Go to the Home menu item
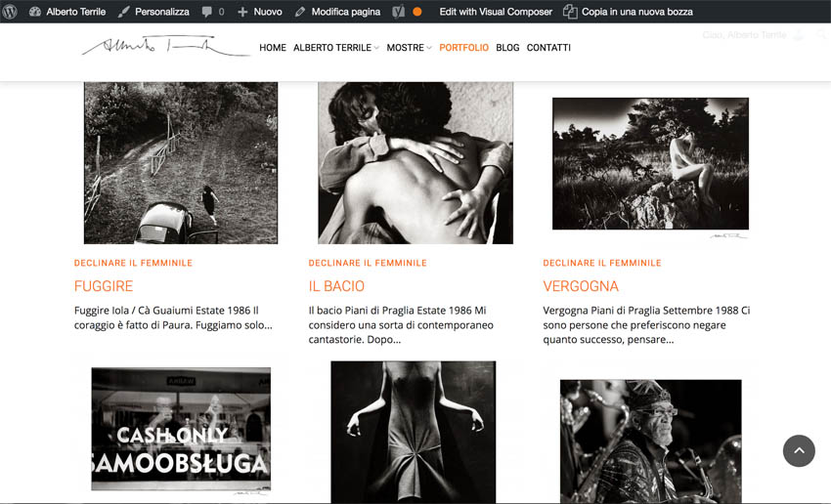The width and height of the screenshot is (831, 504). pyautogui.click(x=273, y=48)
